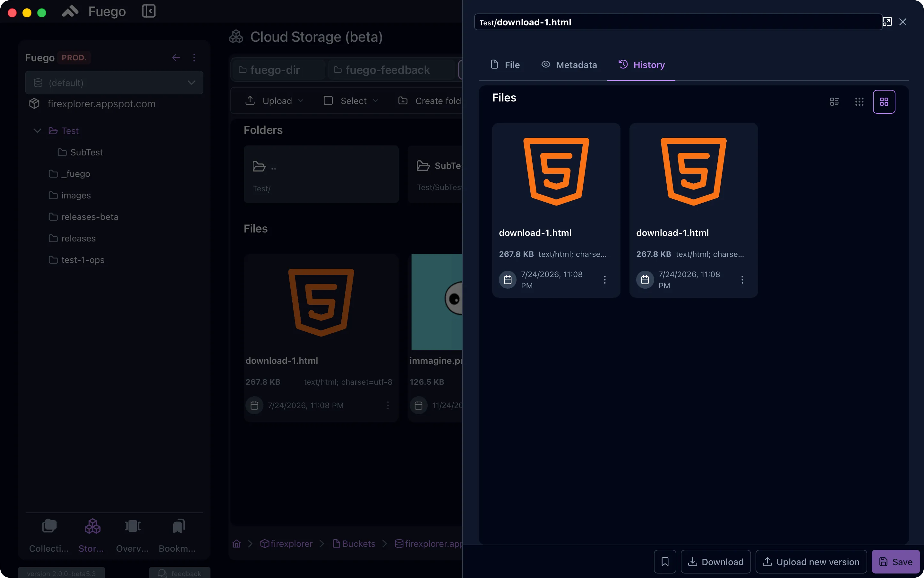
Task: Expand the Upload dropdown arrow
Action: [x=301, y=101]
